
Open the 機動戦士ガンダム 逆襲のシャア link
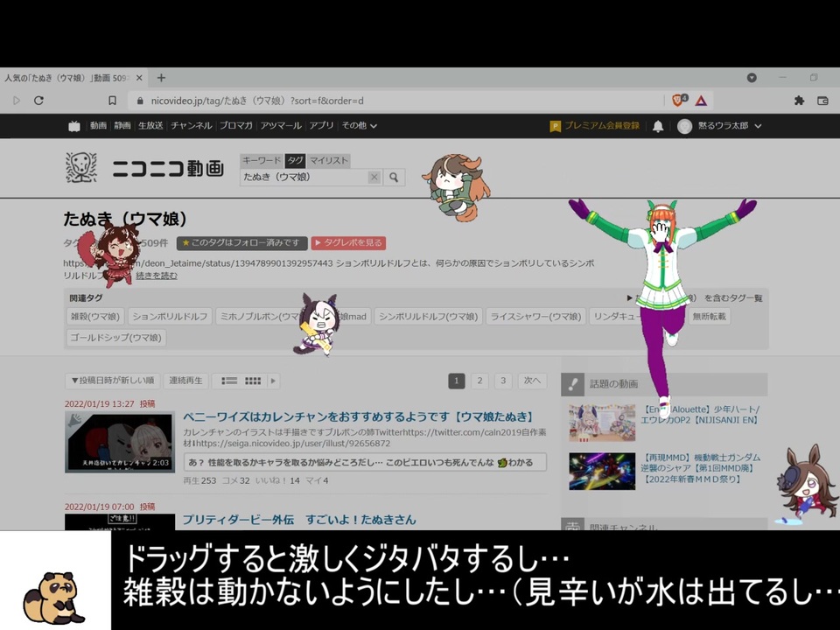[701, 468]
